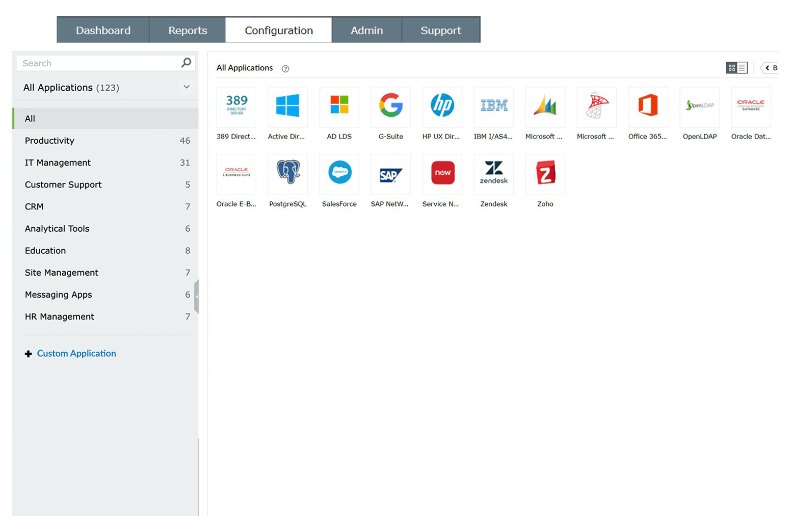Filter by IT Management category
The width and height of the screenshot is (792, 532).
[106, 163]
